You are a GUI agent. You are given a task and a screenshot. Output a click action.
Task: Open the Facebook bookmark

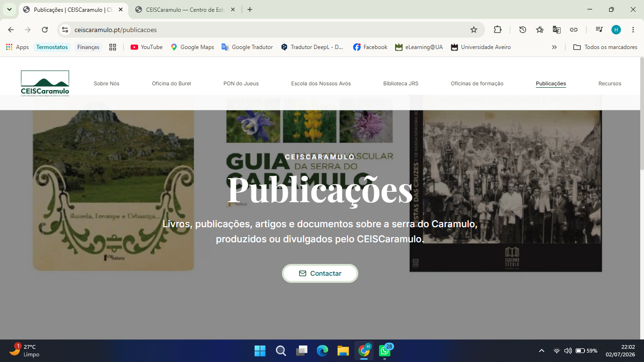pos(370,47)
